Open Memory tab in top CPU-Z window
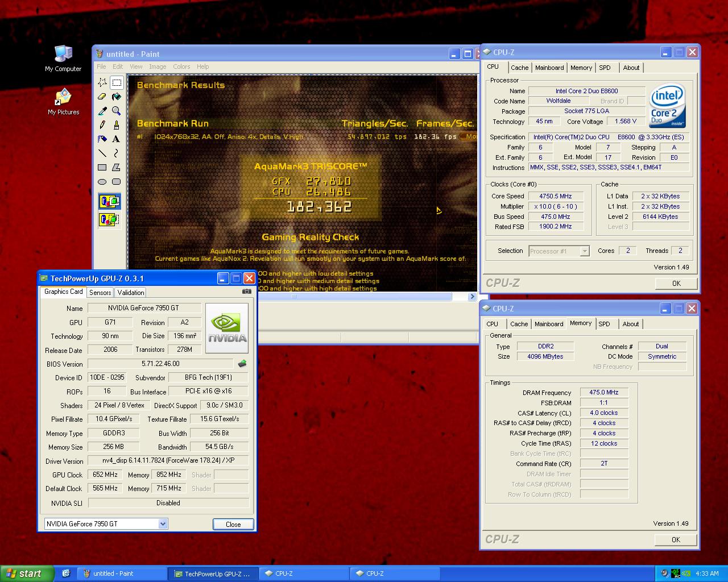Viewport: 728px width, 582px height. tap(581, 68)
